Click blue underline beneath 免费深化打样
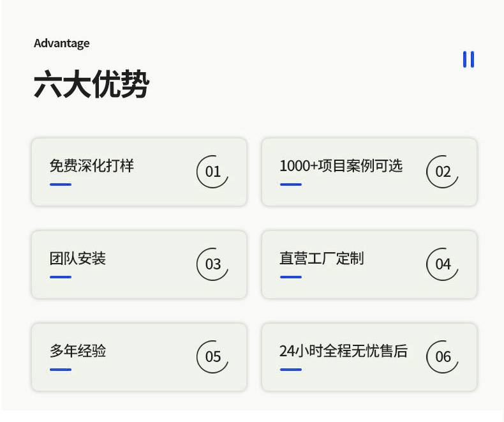The image size is (504, 422). (61, 185)
